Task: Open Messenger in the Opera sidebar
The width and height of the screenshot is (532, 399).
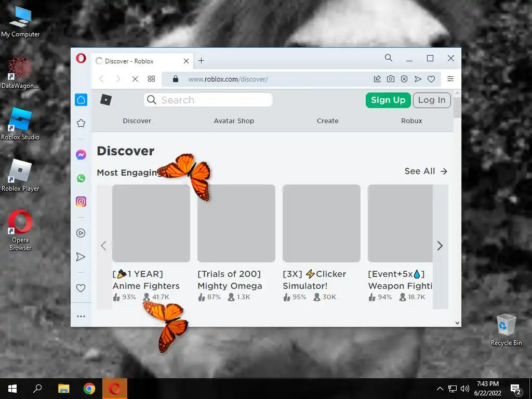Action: [x=81, y=155]
